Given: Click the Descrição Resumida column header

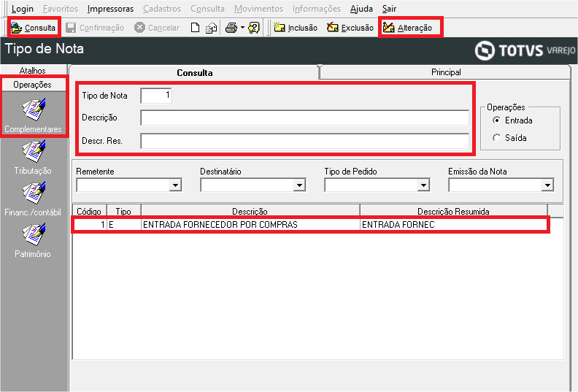Looking at the screenshot, I should coord(453,211).
